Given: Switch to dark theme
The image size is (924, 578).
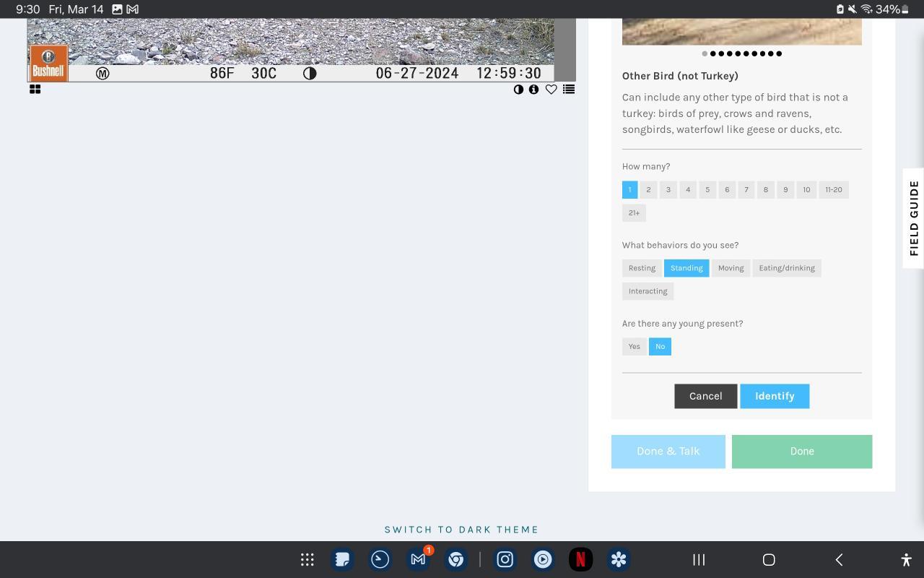Looking at the screenshot, I should point(462,530).
